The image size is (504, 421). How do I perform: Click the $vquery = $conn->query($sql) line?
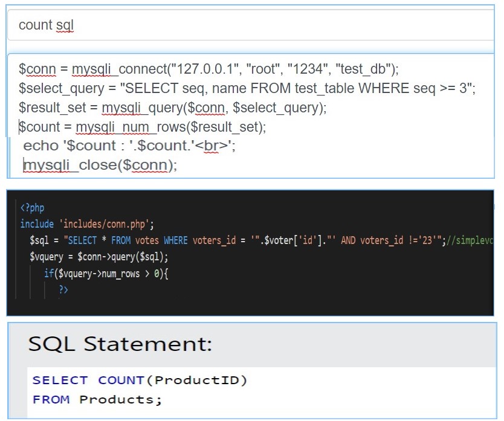pyautogui.click(x=99, y=257)
